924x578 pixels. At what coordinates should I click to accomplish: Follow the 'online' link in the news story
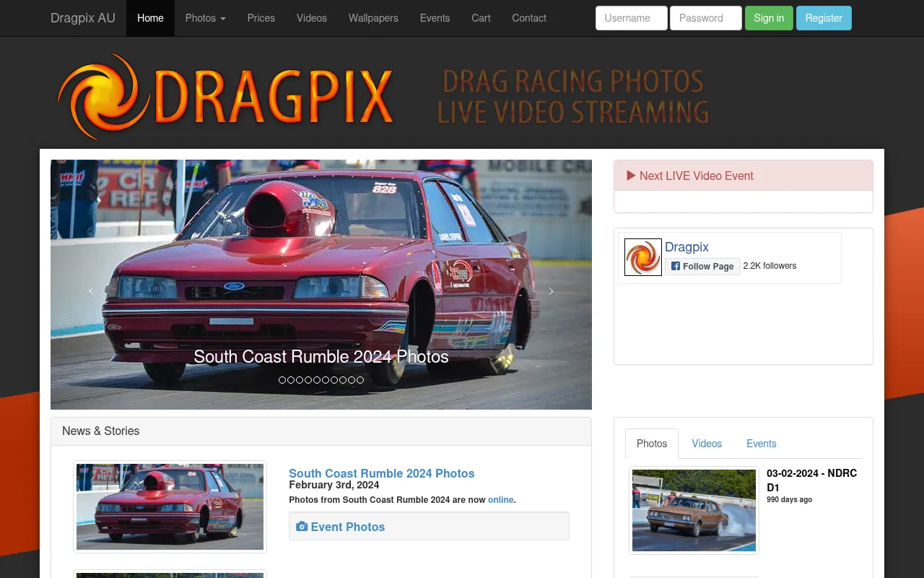[500, 499]
